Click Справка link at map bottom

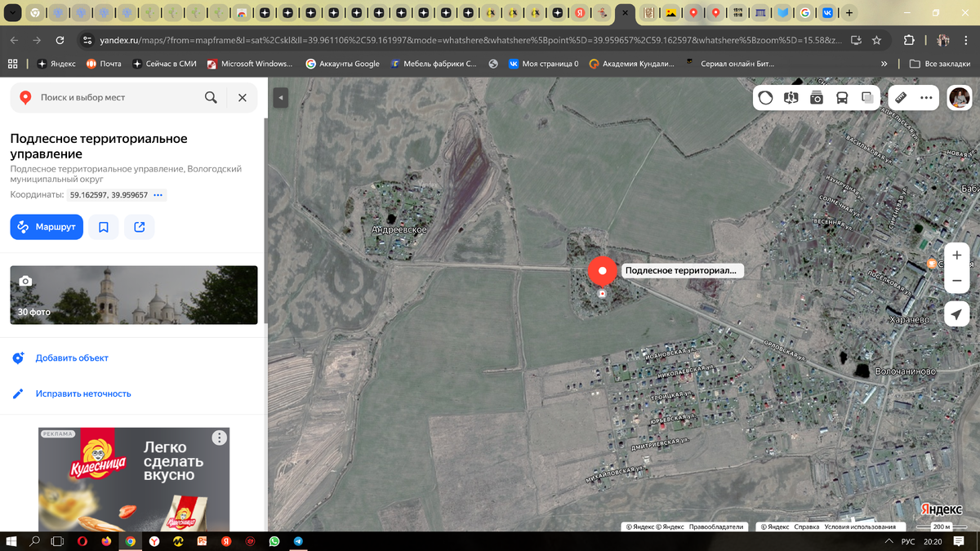tap(807, 527)
